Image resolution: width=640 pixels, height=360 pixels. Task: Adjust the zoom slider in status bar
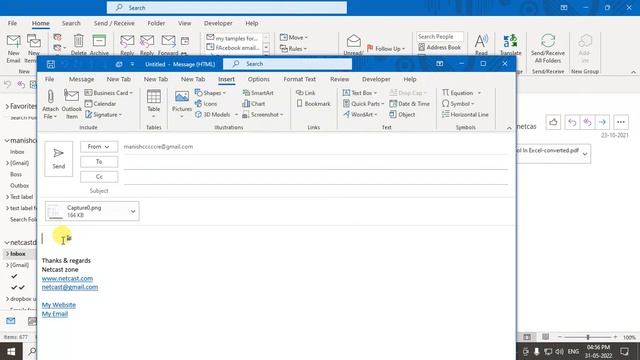click(x=588, y=337)
